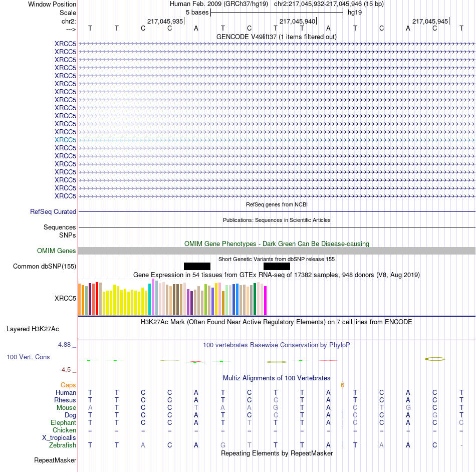Screen dimensions: 476x472
Task: Click the magenta last bar in GTEx chart
Action: (x=266, y=301)
